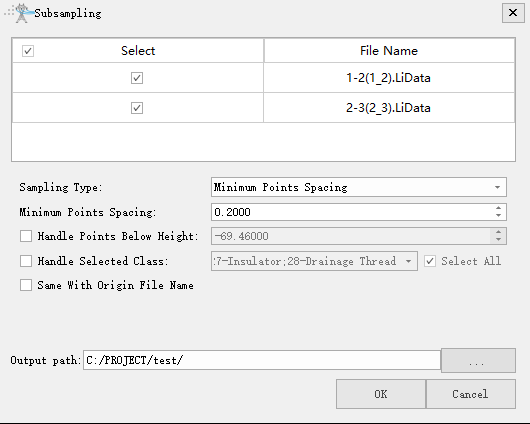Click the File Name column header

coord(389,51)
